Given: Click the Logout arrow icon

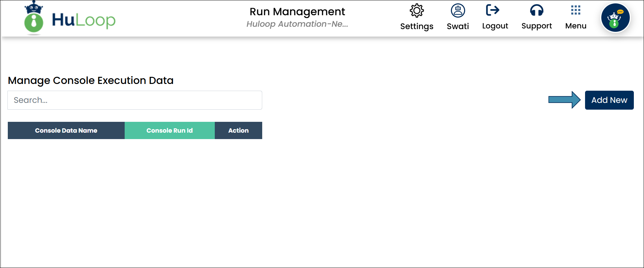Looking at the screenshot, I should click(493, 10).
